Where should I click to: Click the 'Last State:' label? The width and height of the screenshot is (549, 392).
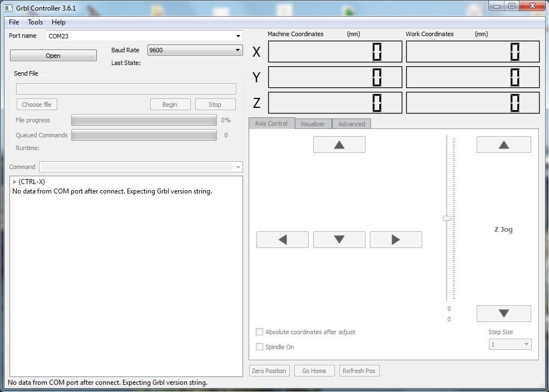[126, 63]
